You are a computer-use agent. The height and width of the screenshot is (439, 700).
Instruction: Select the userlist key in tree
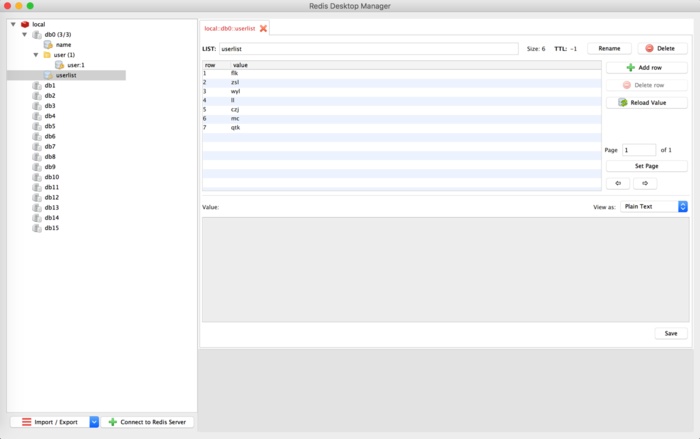tap(66, 75)
